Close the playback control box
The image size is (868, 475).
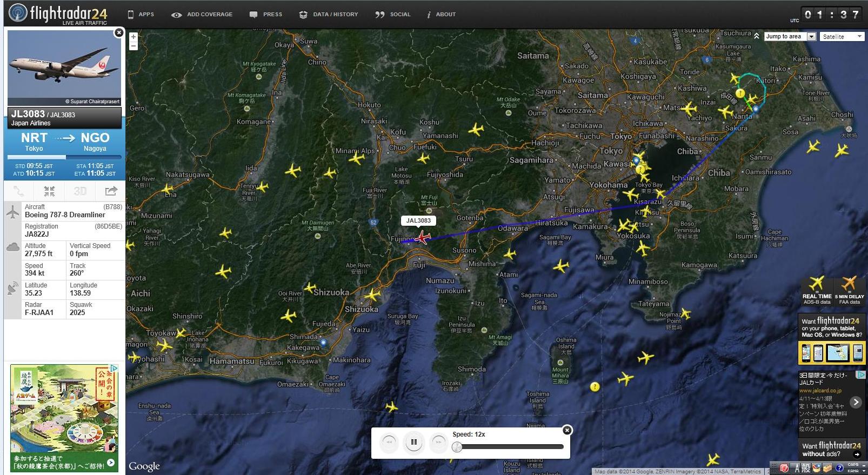[567, 430]
